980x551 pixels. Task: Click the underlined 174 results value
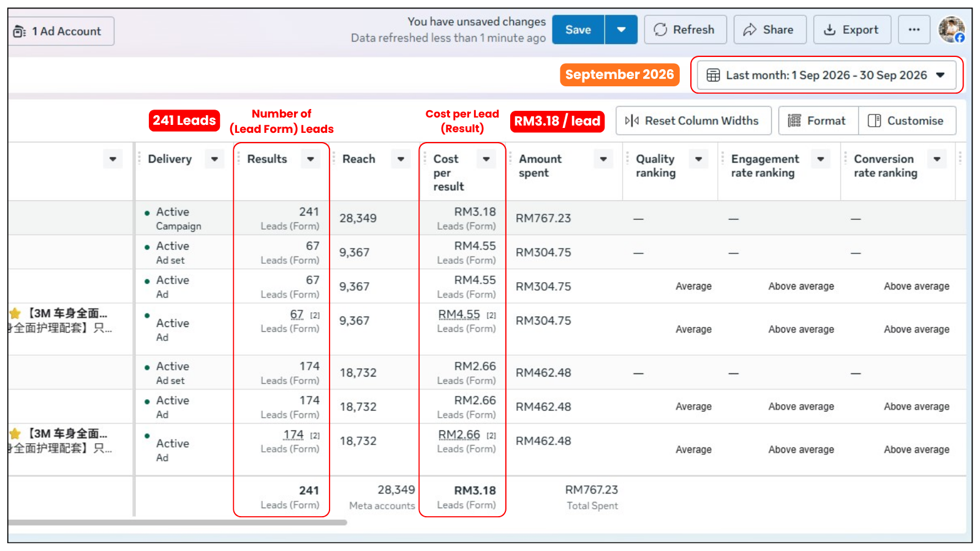(x=293, y=435)
